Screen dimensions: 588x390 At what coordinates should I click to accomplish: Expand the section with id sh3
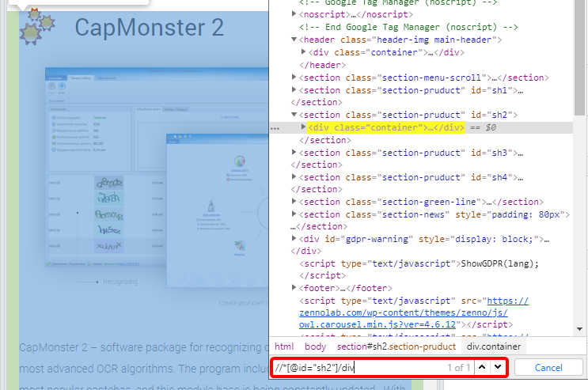(294, 152)
